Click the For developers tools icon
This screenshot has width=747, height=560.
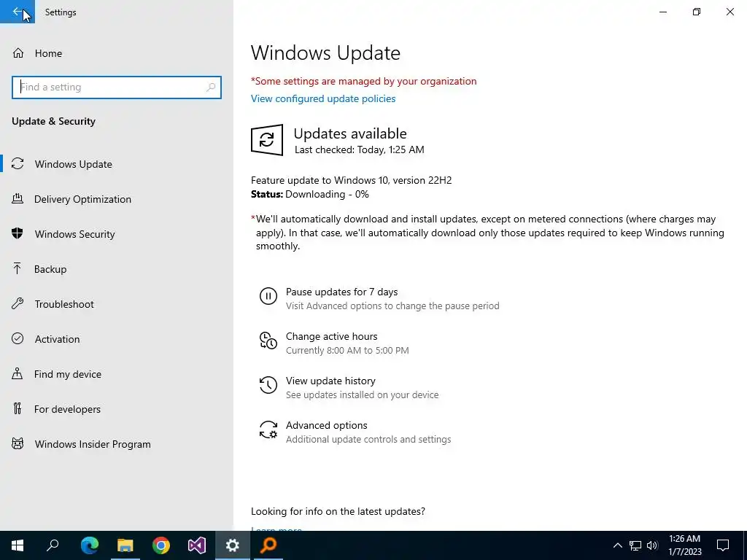(x=18, y=408)
